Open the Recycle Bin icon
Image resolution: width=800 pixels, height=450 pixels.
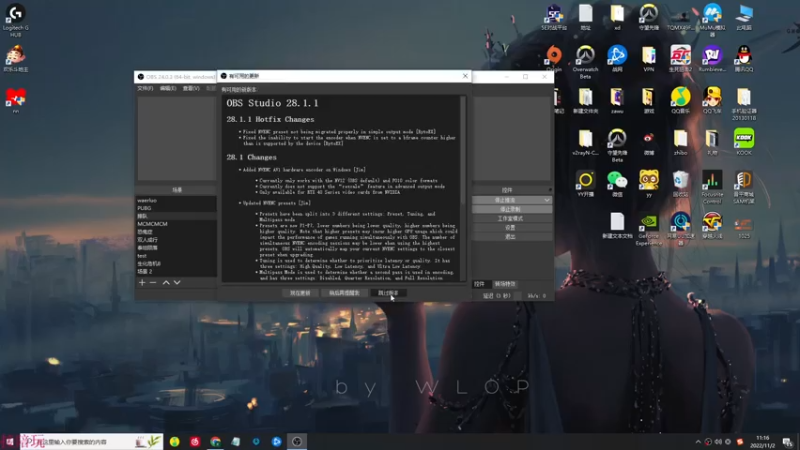click(680, 184)
